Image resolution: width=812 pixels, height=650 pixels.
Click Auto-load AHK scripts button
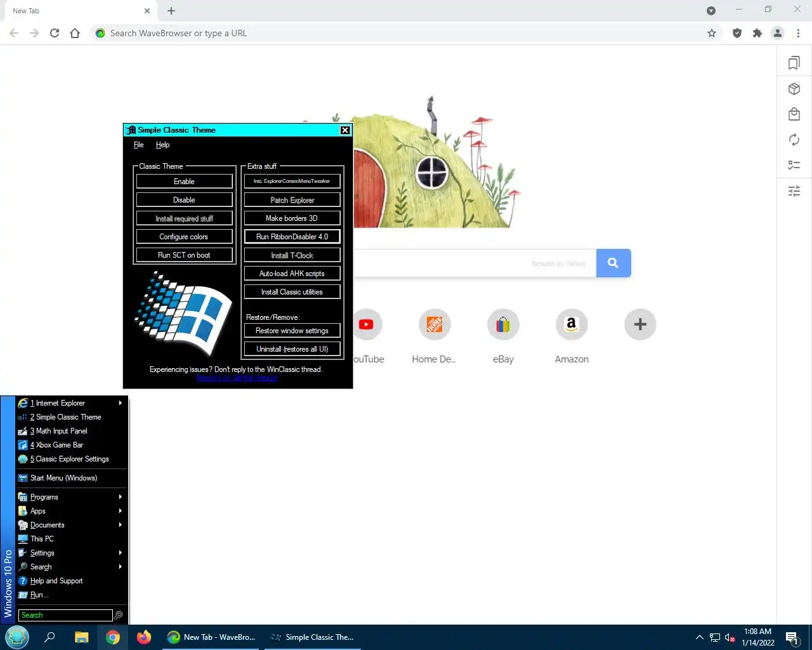click(x=292, y=274)
